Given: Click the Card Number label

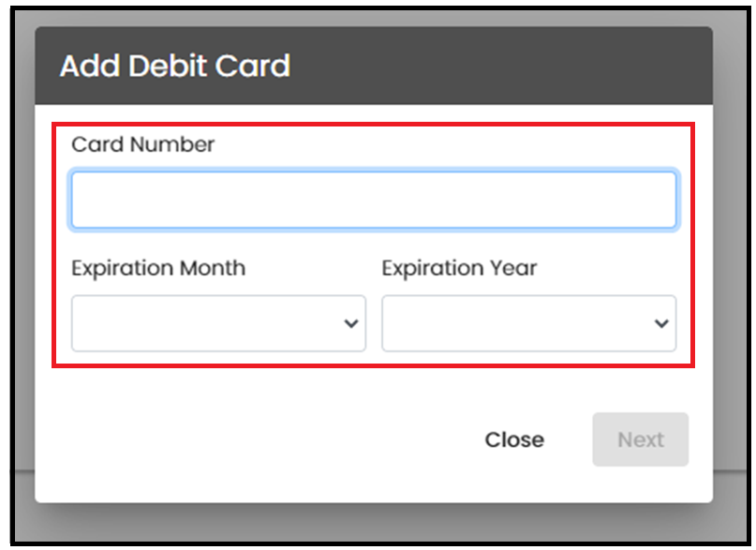Looking at the screenshot, I should 142,144.
